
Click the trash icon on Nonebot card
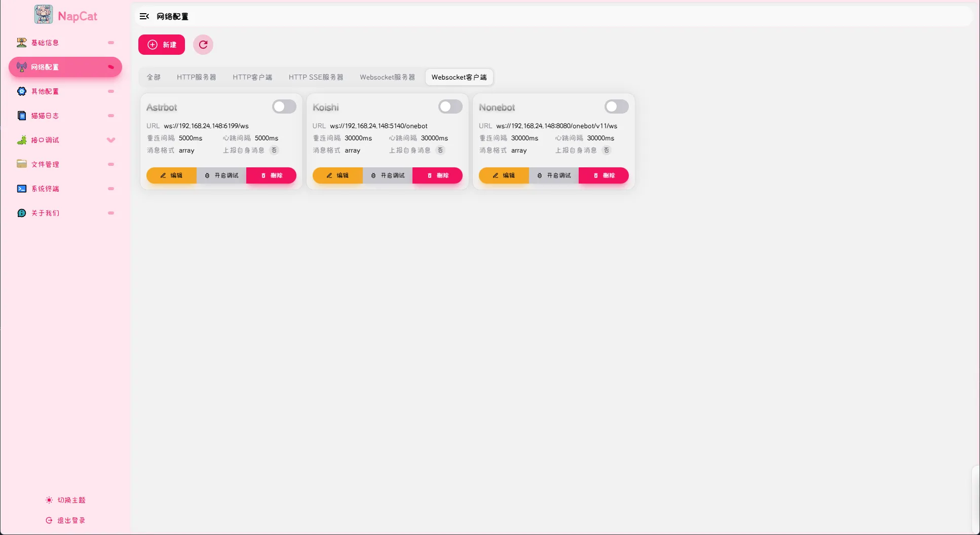pos(596,175)
